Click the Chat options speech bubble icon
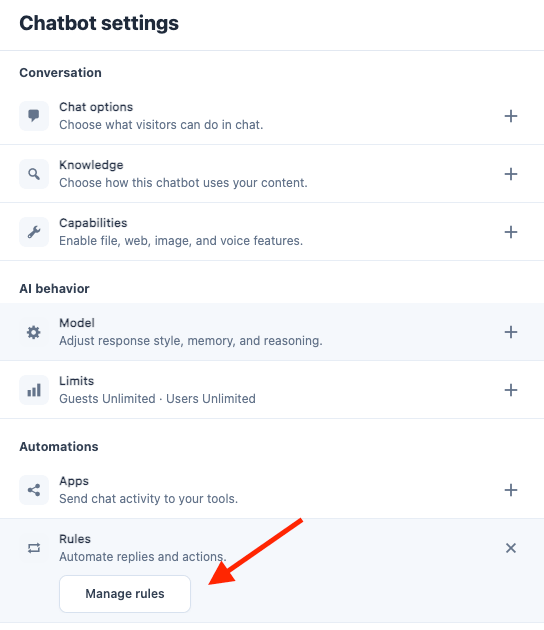The width and height of the screenshot is (544, 630). (x=34, y=116)
